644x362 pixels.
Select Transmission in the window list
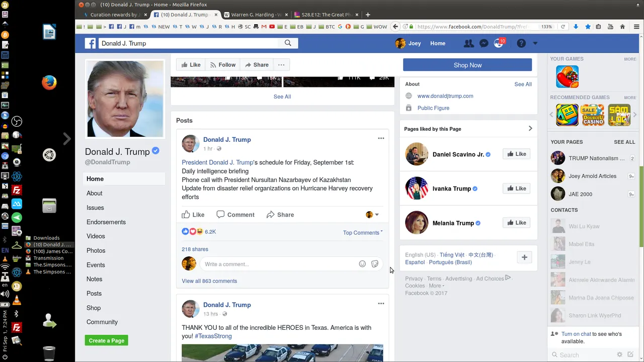point(48,258)
